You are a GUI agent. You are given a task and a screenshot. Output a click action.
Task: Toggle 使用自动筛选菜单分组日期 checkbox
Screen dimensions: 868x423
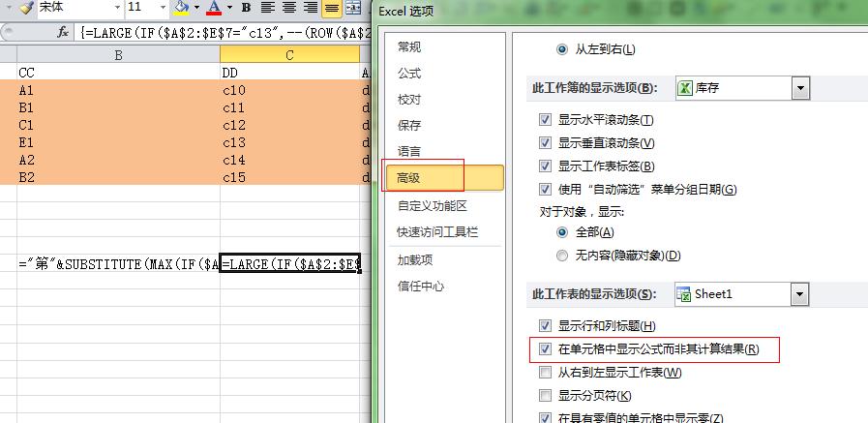tap(545, 190)
